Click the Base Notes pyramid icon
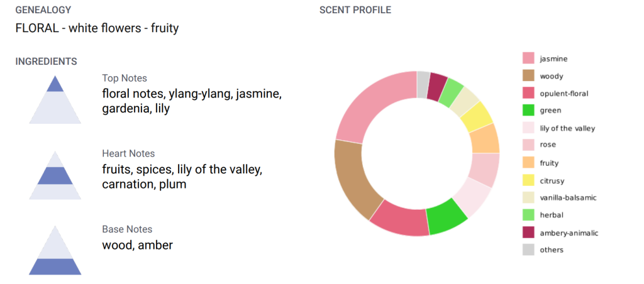Screen dimensions: 644x284 (55, 250)
